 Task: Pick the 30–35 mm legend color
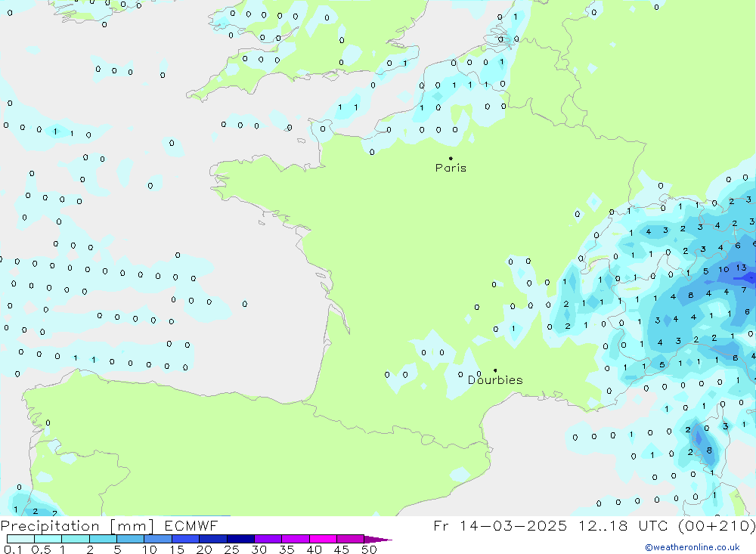[x=268, y=539]
